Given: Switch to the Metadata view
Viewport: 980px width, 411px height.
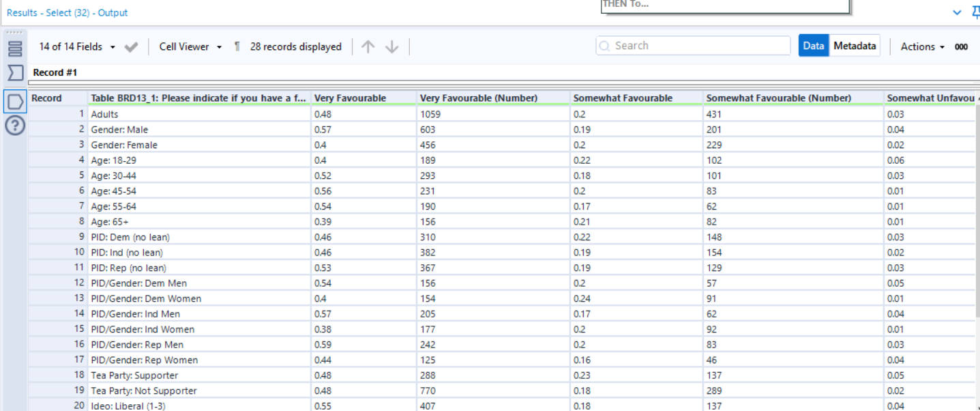Looking at the screenshot, I should [855, 46].
